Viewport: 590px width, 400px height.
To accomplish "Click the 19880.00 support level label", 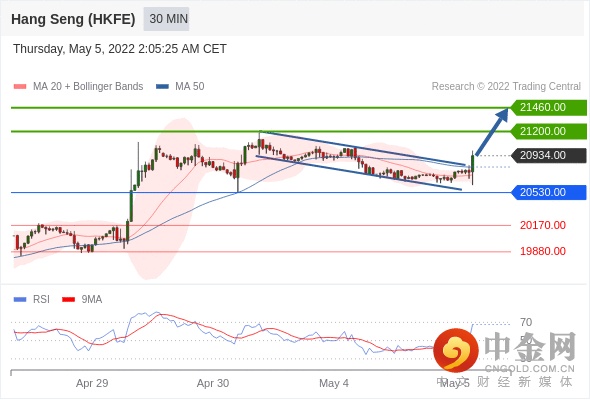I will [x=543, y=251].
